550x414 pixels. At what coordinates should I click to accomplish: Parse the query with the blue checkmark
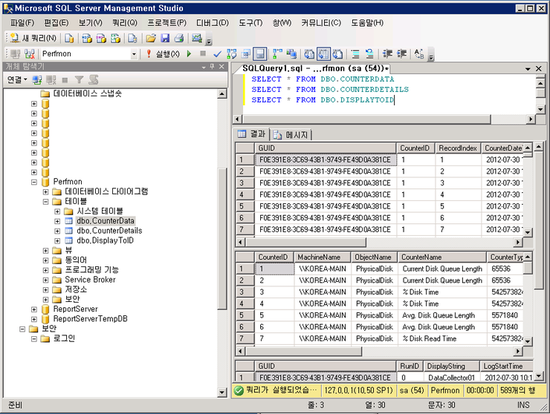217,54
